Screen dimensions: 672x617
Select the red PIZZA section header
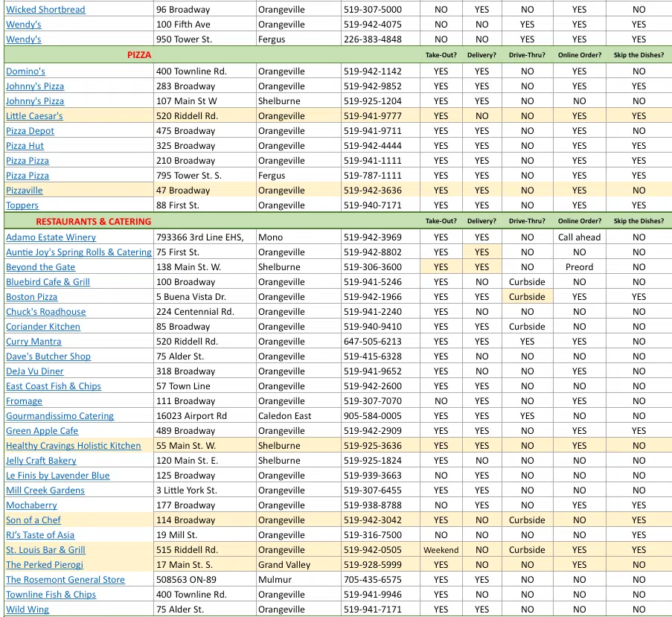pyautogui.click(x=139, y=55)
